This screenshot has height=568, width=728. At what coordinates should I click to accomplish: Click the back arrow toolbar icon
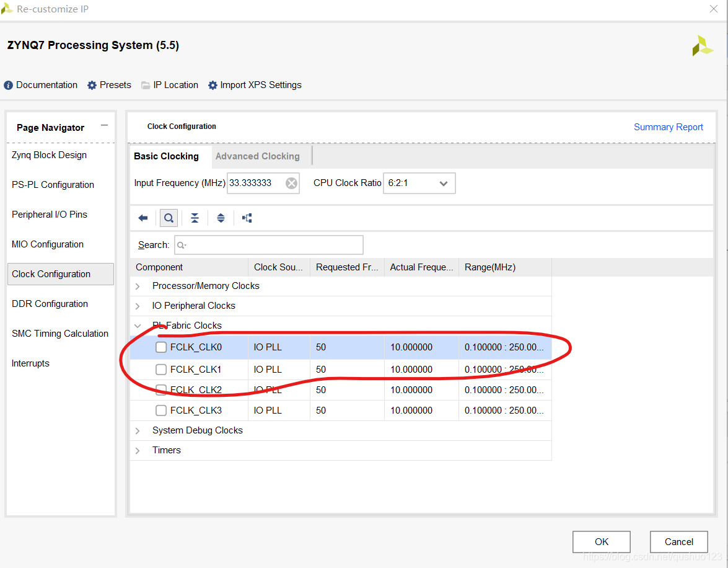143,218
